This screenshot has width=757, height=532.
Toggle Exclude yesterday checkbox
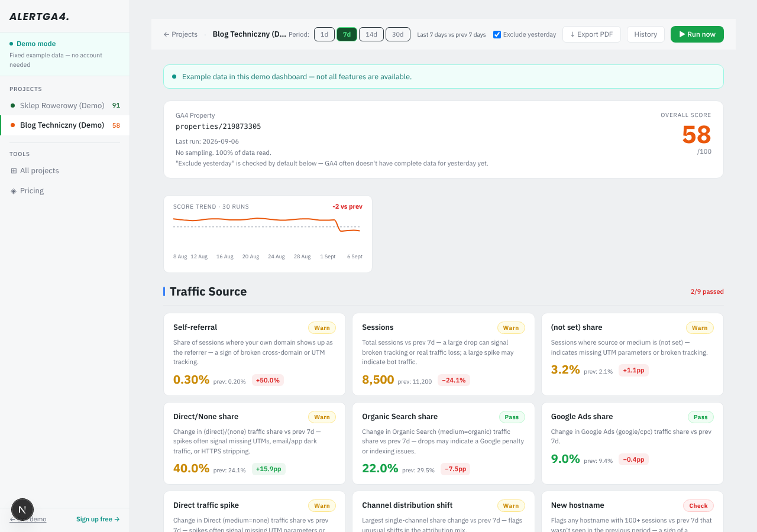(497, 34)
